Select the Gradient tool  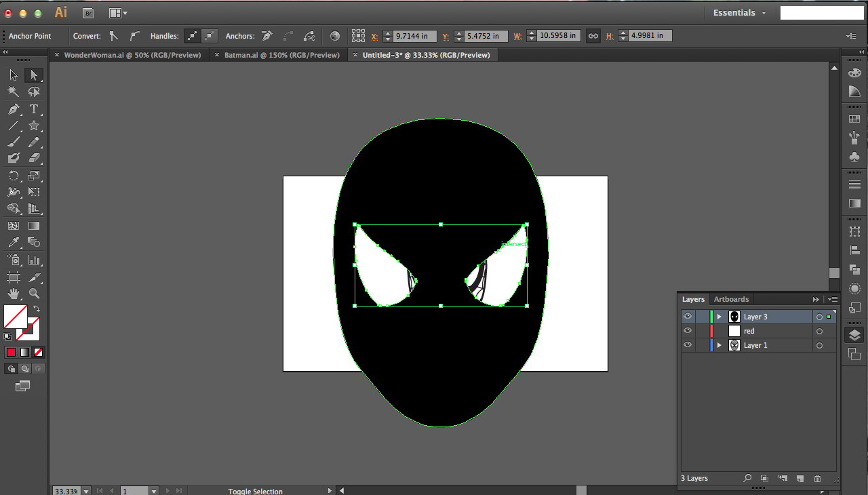tap(33, 226)
